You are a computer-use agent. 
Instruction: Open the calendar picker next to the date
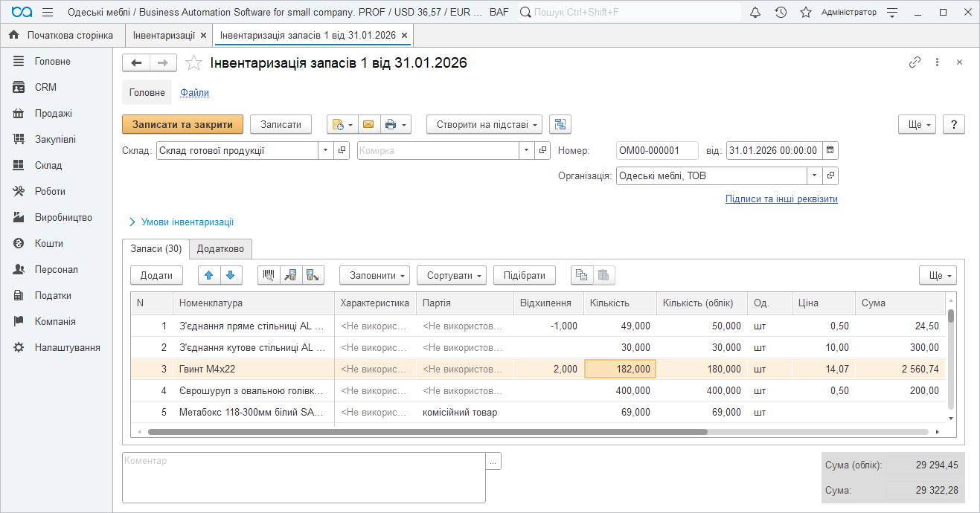click(x=830, y=151)
